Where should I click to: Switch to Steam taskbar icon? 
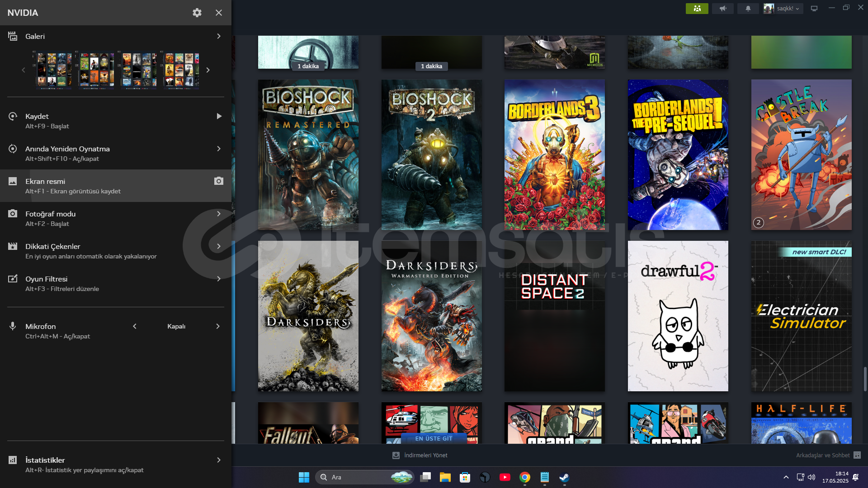pyautogui.click(x=564, y=477)
